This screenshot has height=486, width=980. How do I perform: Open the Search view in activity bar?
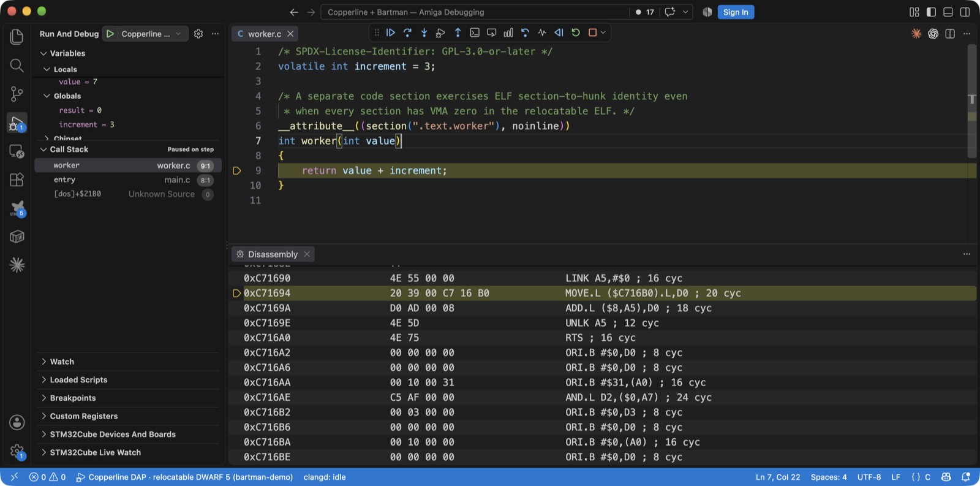click(17, 65)
